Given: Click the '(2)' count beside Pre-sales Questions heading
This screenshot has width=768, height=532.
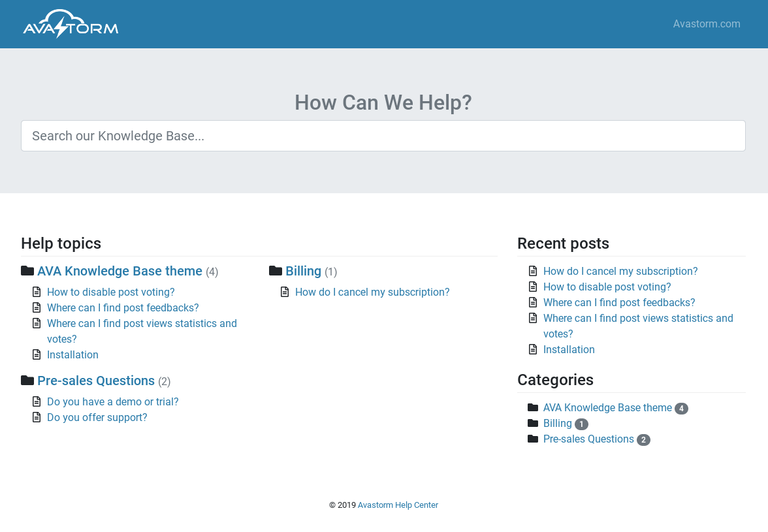Looking at the screenshot, I should (x=164, y=381).
